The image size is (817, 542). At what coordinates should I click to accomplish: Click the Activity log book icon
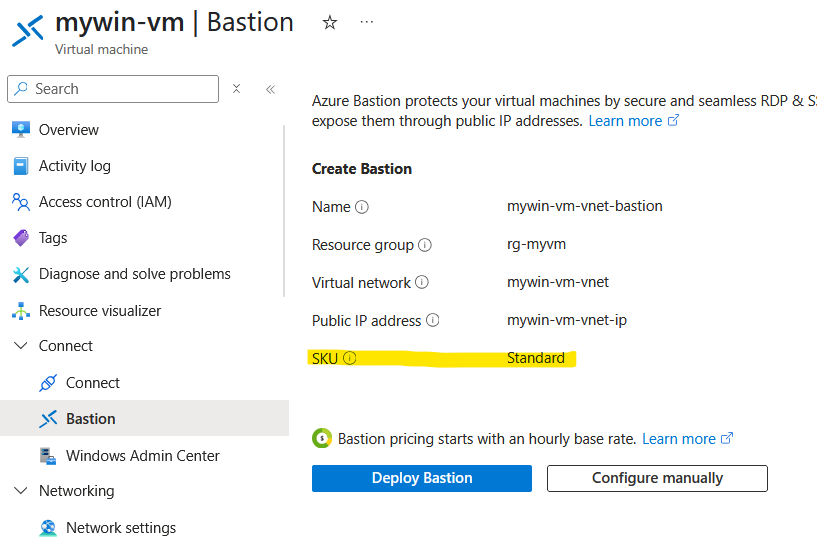21,166
